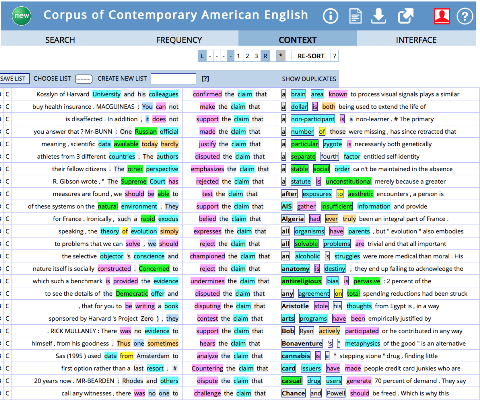Click the word 'justify' in node column
The image size is (480, 400).
coord(208,144)
